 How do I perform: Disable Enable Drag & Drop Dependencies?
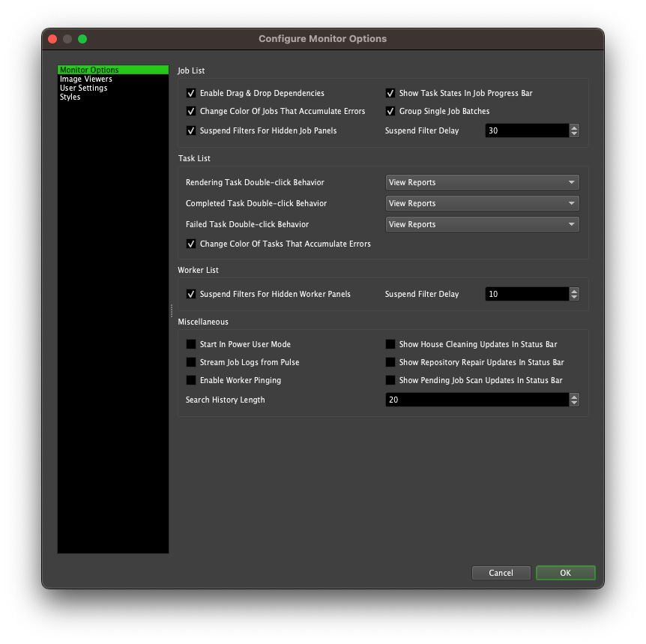click(191, 93)
